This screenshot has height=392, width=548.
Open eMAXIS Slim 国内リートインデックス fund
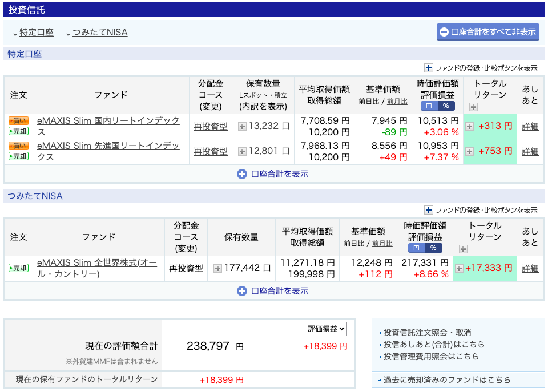tap(108, 127)
